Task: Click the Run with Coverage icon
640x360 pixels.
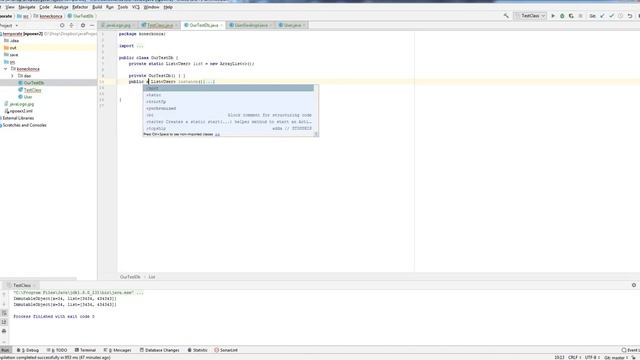Action: (x=571, y=16)
